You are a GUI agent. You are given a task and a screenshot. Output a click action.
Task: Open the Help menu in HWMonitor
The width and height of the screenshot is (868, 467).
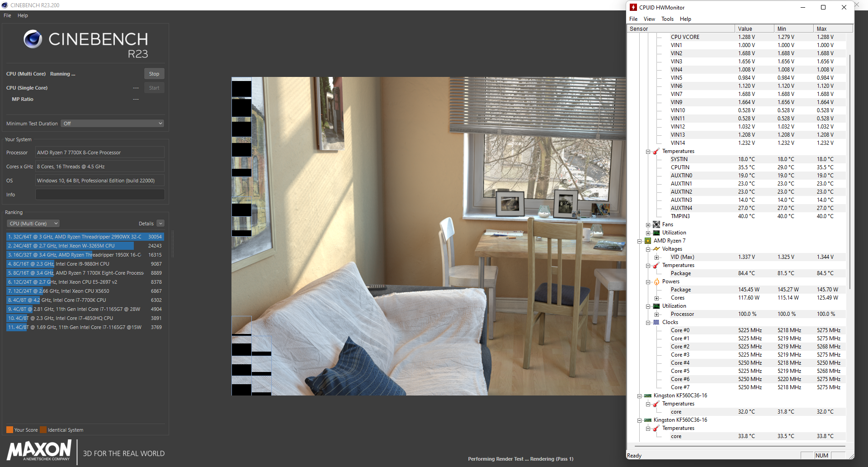pos(685,19)
